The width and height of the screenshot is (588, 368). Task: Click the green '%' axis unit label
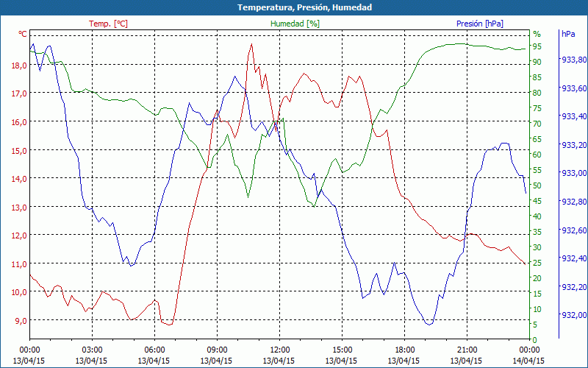[x=537, y=34]
